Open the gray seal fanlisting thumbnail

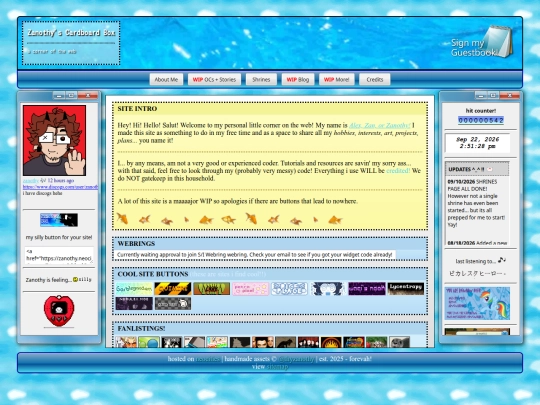(399, 342)
